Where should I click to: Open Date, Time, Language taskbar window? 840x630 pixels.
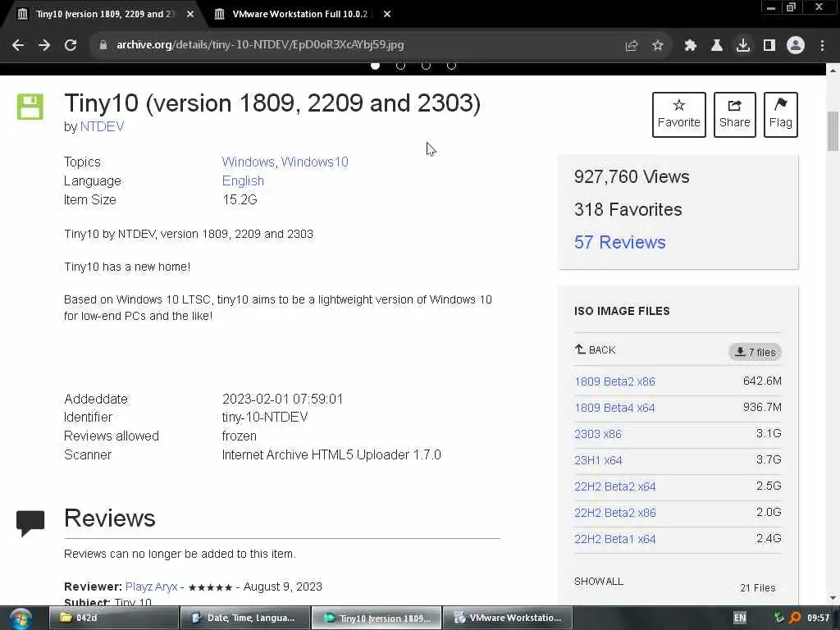click(245, 618)
